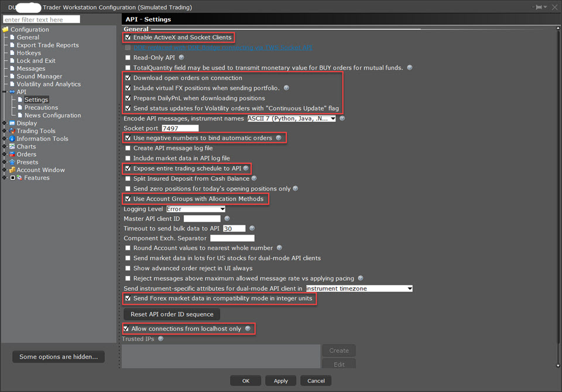Click Reset API order ID sequence button
This screenshot has height=392, width=562.
click(172, 314)
